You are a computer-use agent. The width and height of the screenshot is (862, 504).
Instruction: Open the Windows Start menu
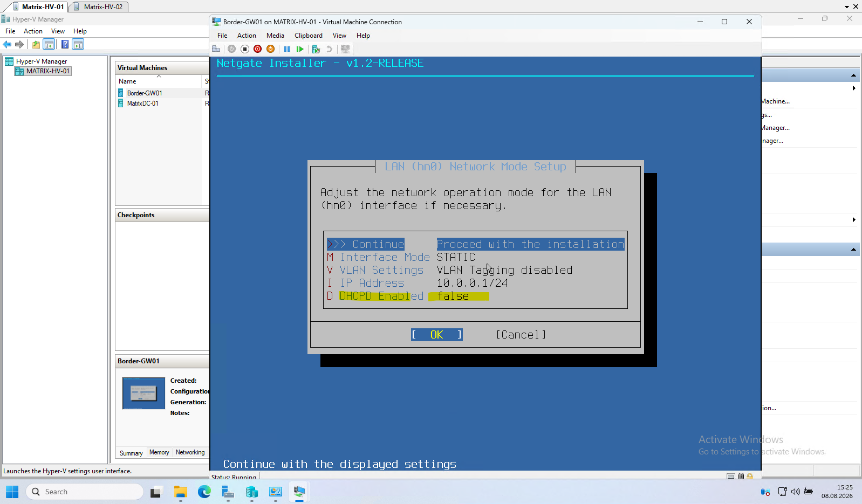(x=12, y=492)
